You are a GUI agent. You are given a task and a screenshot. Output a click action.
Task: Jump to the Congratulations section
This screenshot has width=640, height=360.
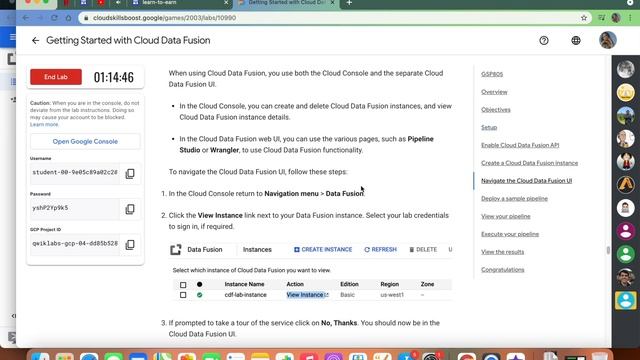tap(502, 269)
